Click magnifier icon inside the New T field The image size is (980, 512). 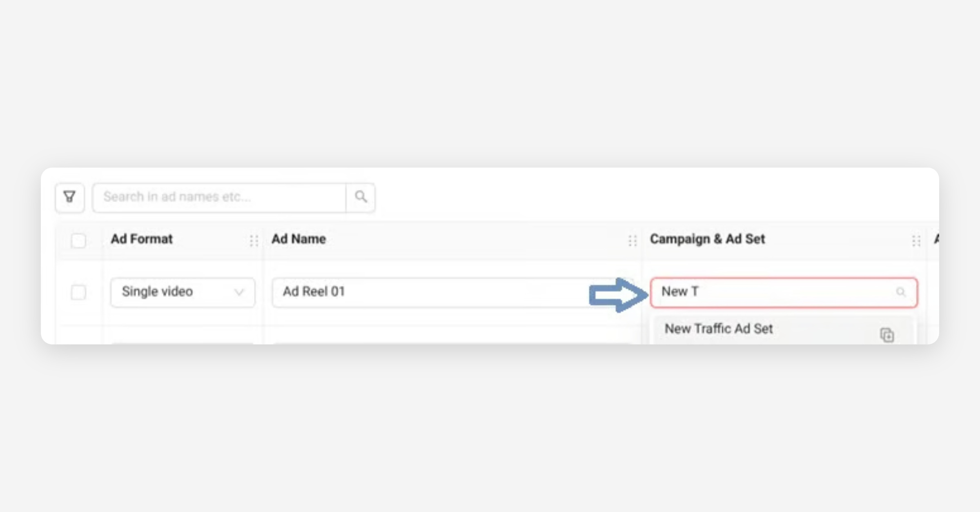coord(901,292)
